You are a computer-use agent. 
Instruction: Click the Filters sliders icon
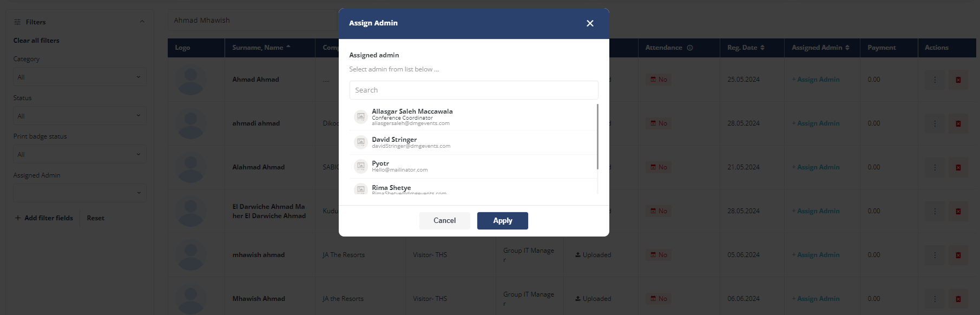coord(17,22)
